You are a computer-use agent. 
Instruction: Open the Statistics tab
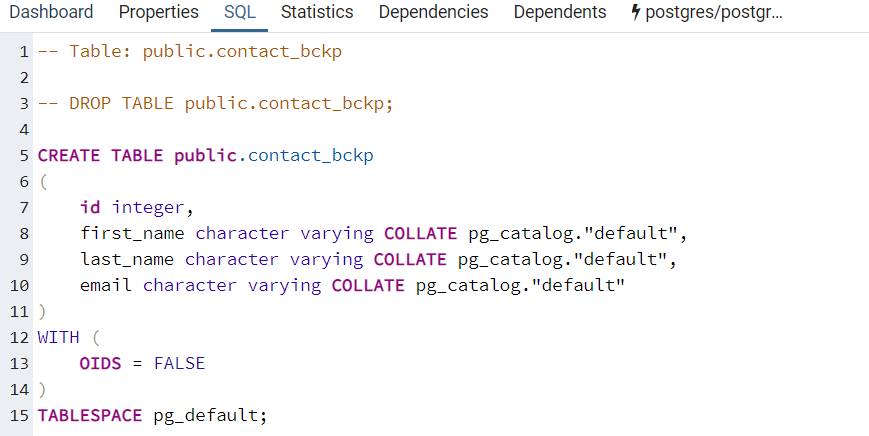point(317,13)
